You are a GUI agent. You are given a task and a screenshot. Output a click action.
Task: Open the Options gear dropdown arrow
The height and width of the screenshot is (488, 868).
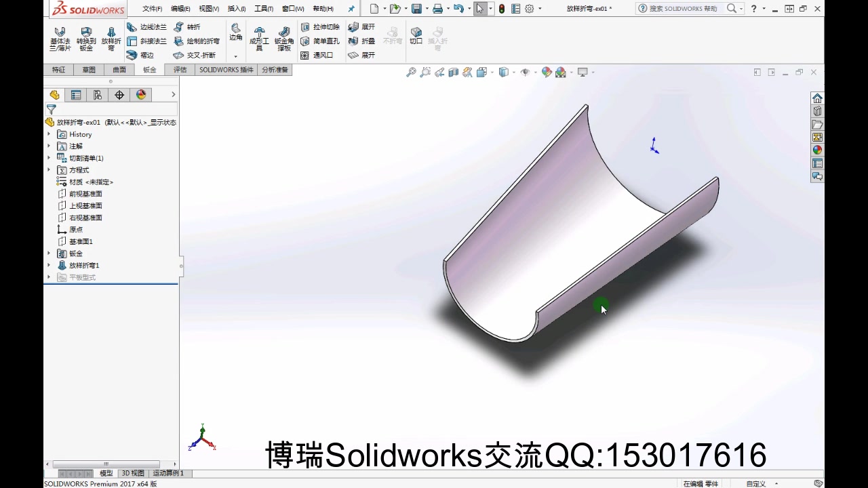coord(539,9)
